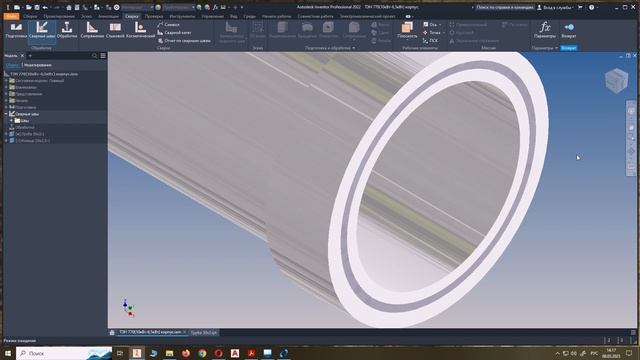The image size is (640, 360).
Task: Create new file from quick access toolbar
Action: (17, 7)
